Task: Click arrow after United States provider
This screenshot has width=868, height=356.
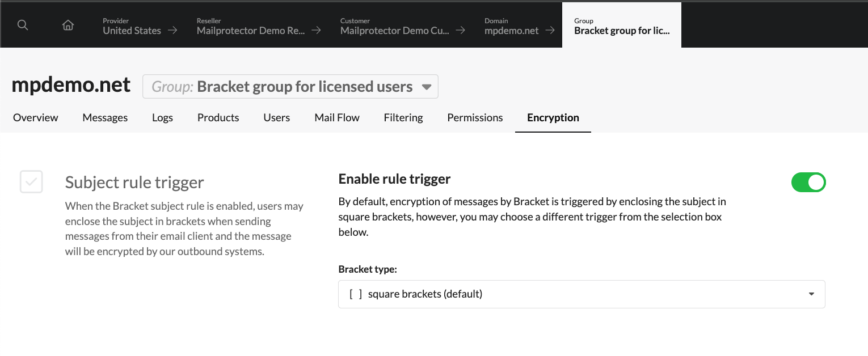Action: click(x=172, y=31)
